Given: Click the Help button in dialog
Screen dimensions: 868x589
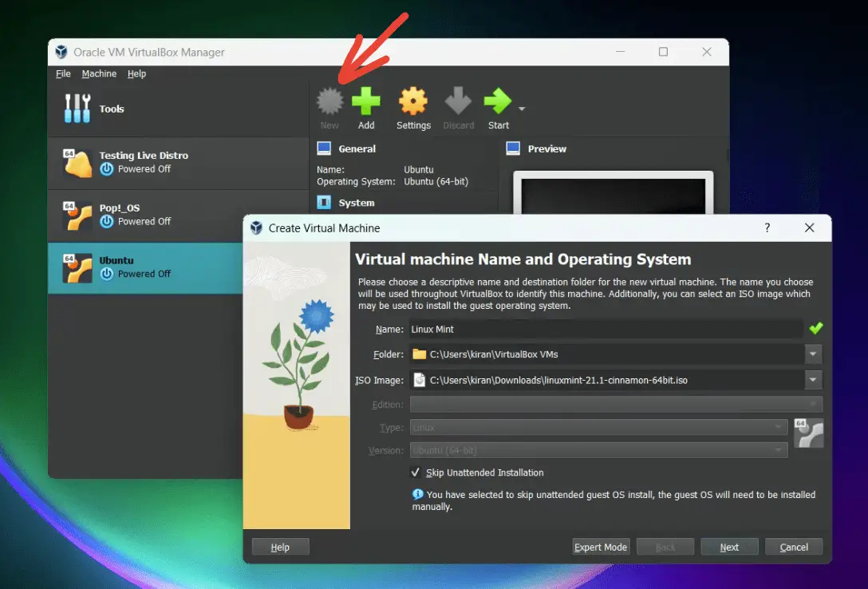Looking at the screenshot, I should click(280, 547).
